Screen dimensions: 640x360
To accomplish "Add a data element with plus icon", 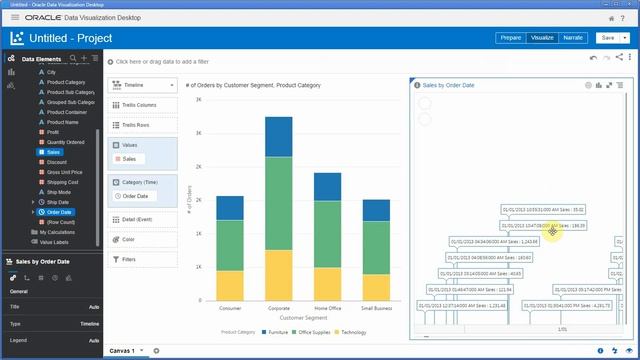I will coord(84,58).
